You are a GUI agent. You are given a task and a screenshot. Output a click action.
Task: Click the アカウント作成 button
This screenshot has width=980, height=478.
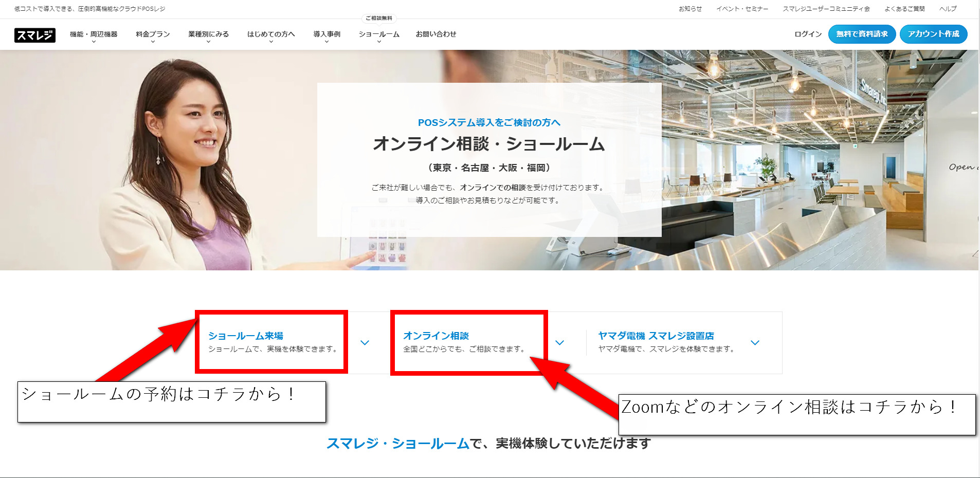pyautogui.click(x=933, y=34)
